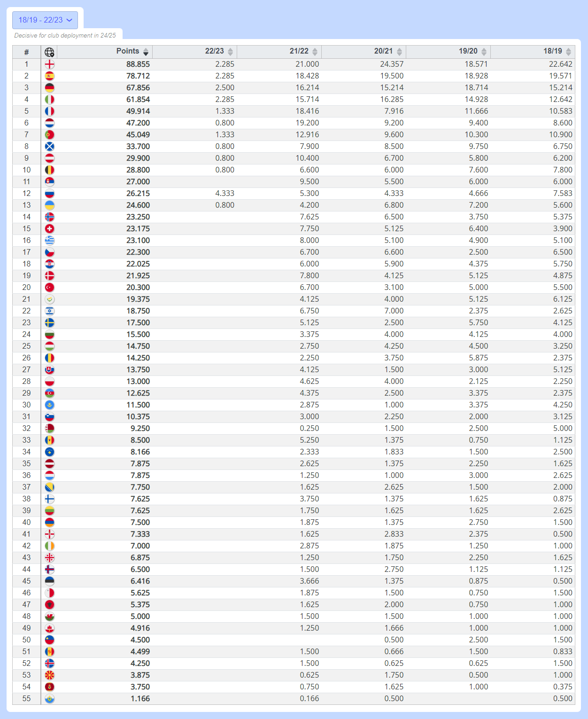Click the # rank column header
The image size is (588, 719).
coord(26,52)
